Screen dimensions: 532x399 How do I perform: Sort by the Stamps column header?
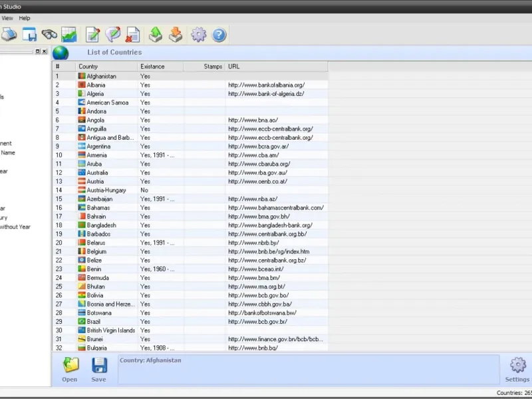pyautogui.click(x=205, y=66)
